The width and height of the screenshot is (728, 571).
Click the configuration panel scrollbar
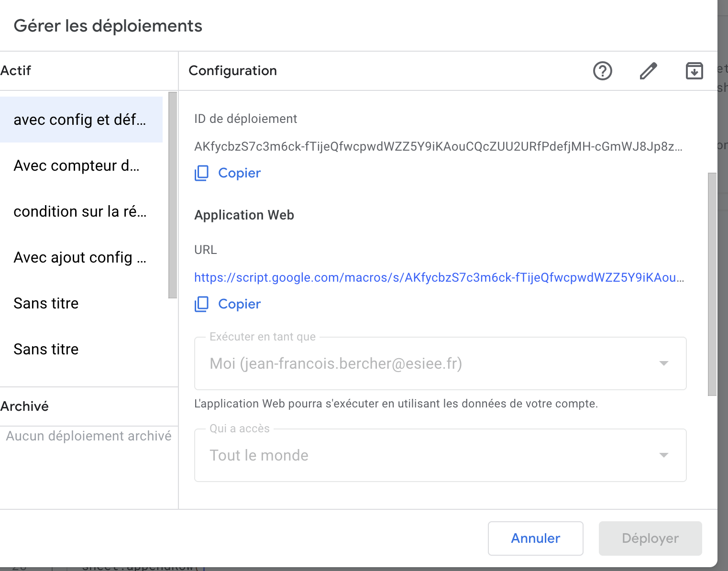pos(712,284)
